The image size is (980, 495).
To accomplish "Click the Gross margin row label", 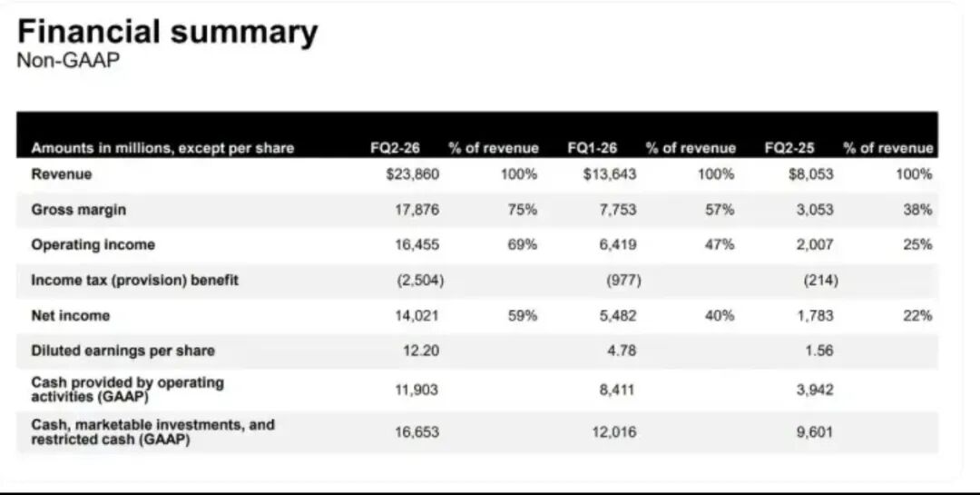I will click(79, 209).
